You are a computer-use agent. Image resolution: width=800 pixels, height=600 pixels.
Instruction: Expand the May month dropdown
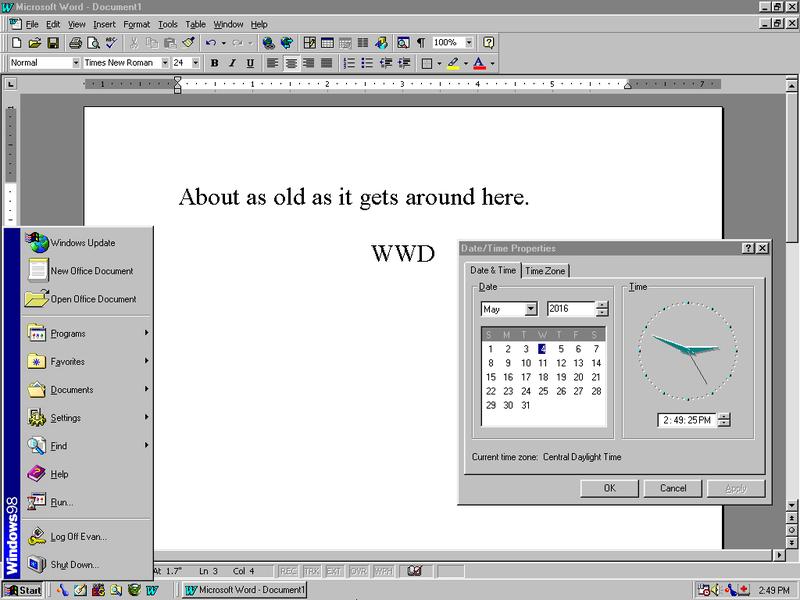tap(531, 309)
